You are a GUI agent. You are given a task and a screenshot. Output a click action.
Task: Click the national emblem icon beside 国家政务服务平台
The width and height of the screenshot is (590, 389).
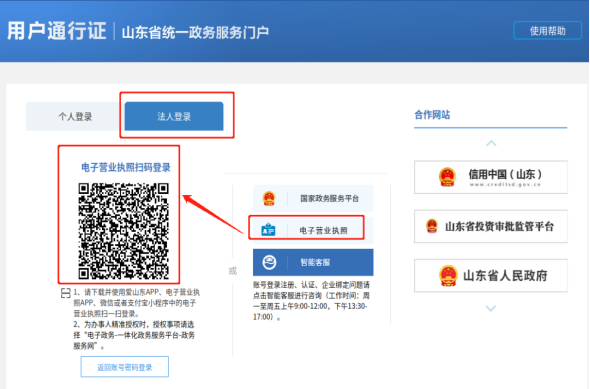[x=269, y=198]
